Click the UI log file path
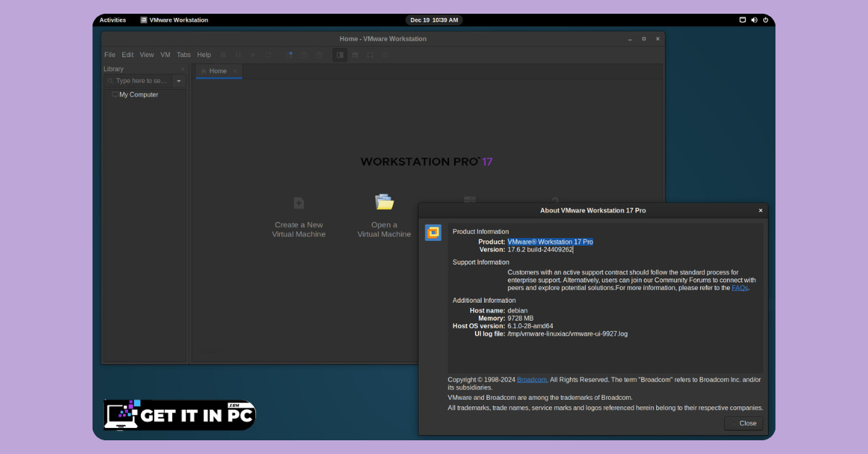 coord(568,334)
